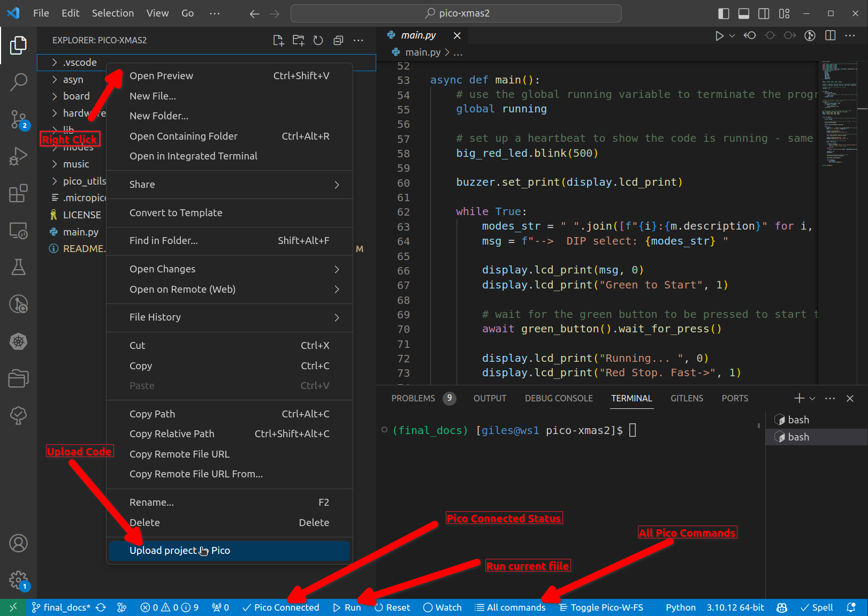Switch to the OUTPUT tab
The width and height of the screenshot is (868, 616).
490,398
